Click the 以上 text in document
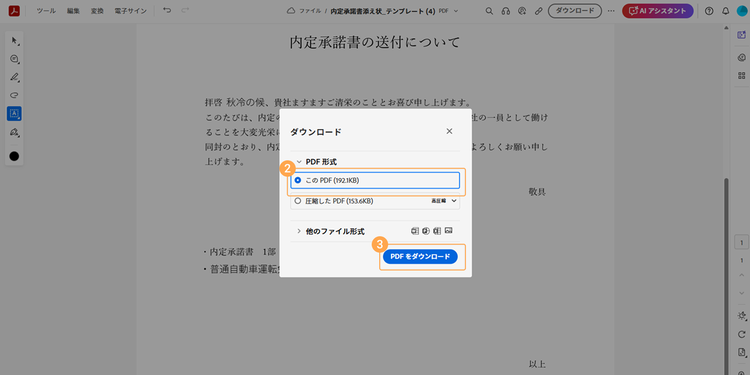750x375 pixels. [x=537, y=364]
